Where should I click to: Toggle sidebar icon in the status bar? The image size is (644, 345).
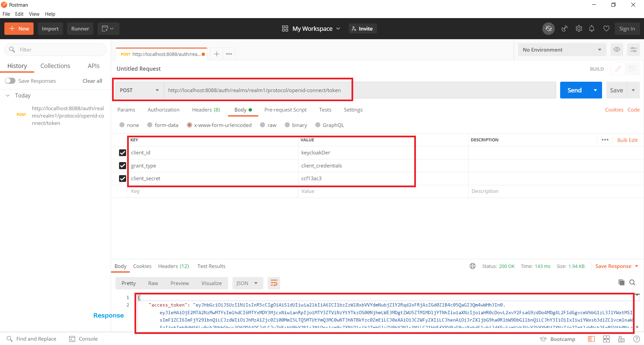591,339
